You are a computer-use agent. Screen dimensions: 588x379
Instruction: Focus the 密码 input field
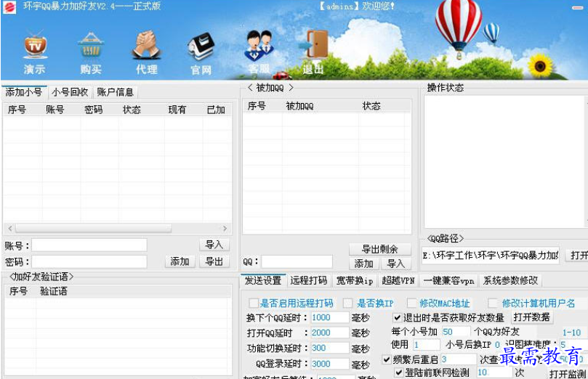click(x=89, y=262)
